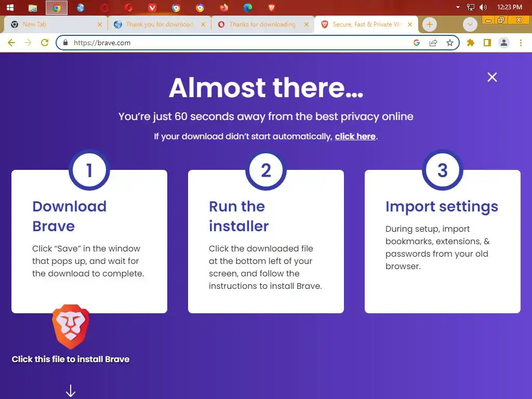The height and width of the screenshot is (399, 532).
Task: Click the 12:23 PM clock
Action: 510,7
